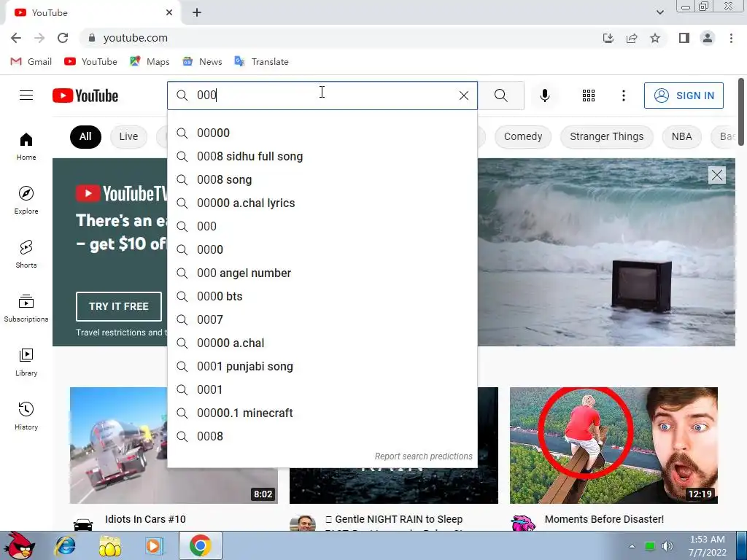This screenshot has height=560, width=747.
Task: Select the Stranger Things chip
Action: pyautogui.click(x=606, y=136)
